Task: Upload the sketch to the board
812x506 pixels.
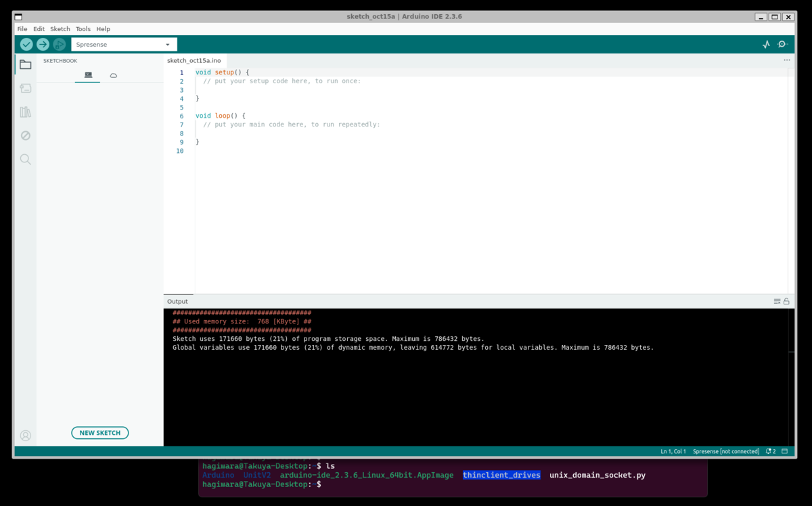Action: coord(42,44)
